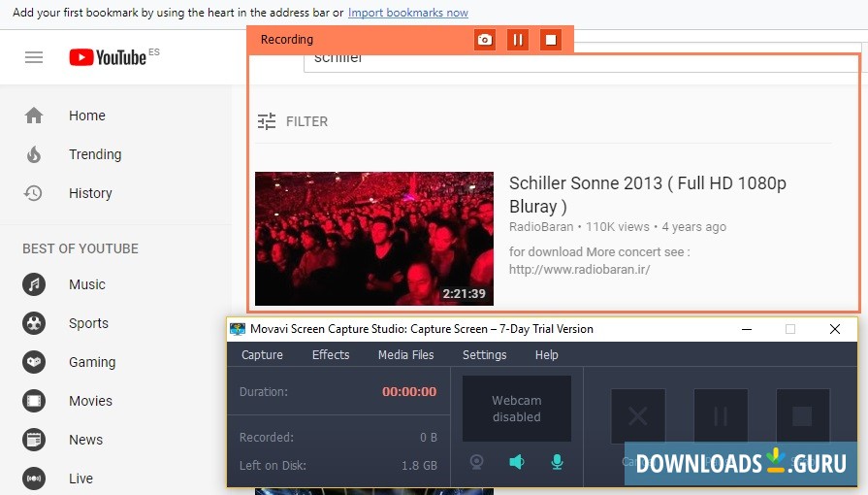868x495 pixels.
Task: Play the Schiller Sonne 2013 video thumbnail
Action: (374, 239)
